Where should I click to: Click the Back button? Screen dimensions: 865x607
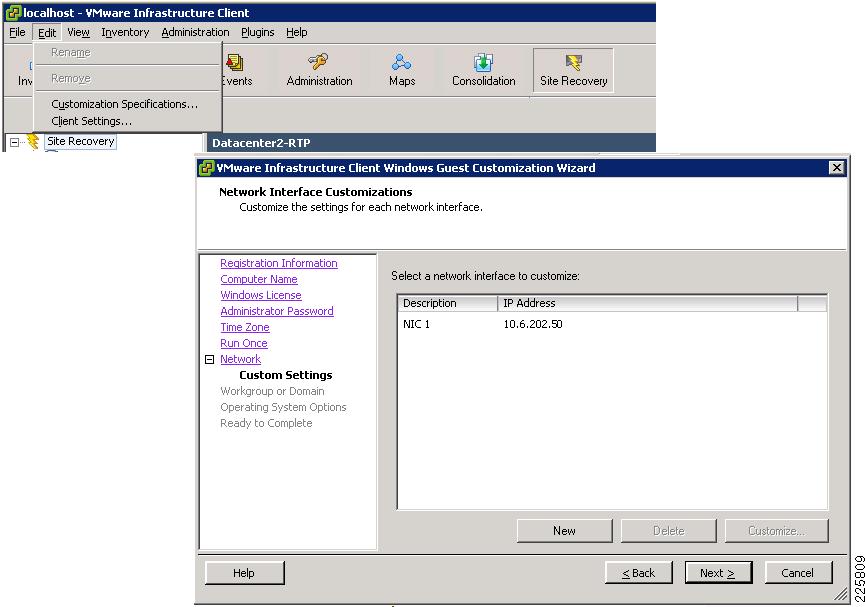tap(638, 573)
